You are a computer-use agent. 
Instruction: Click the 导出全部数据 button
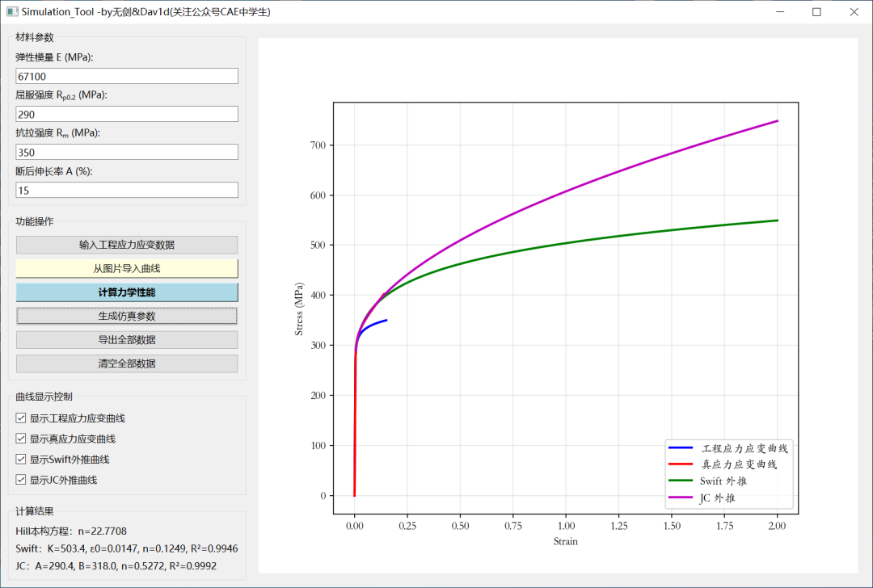(x=127, y=340)
